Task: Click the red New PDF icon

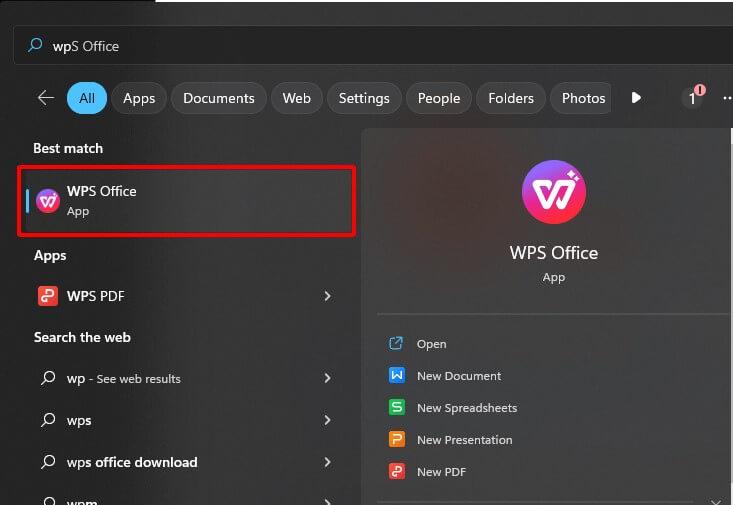Action: pos(396,472)
